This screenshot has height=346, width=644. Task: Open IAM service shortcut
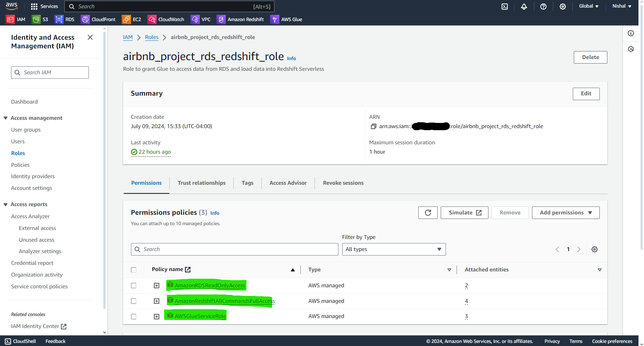point(16,19)
